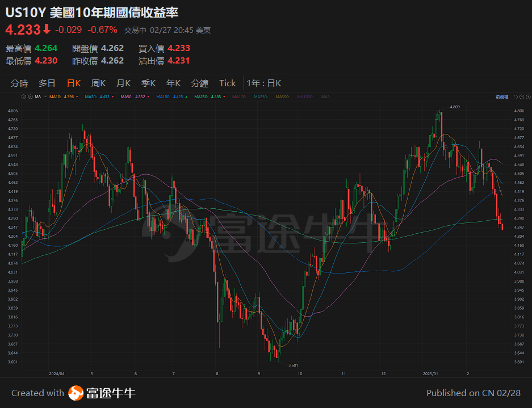532x408 pixels.
Task: Zoom in on the chart with plus icon
Action: [528, 97]
